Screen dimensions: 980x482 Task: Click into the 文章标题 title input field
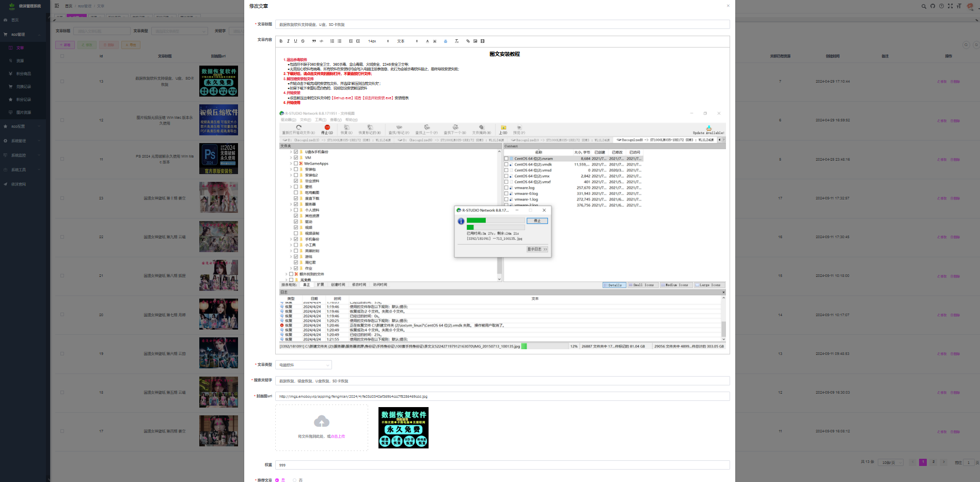(502, 24)
